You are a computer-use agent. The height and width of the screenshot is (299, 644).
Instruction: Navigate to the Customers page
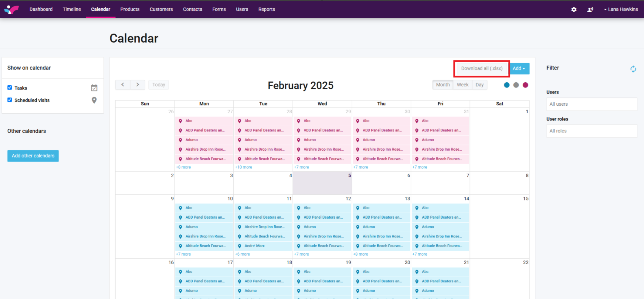[x=161, y=9]
